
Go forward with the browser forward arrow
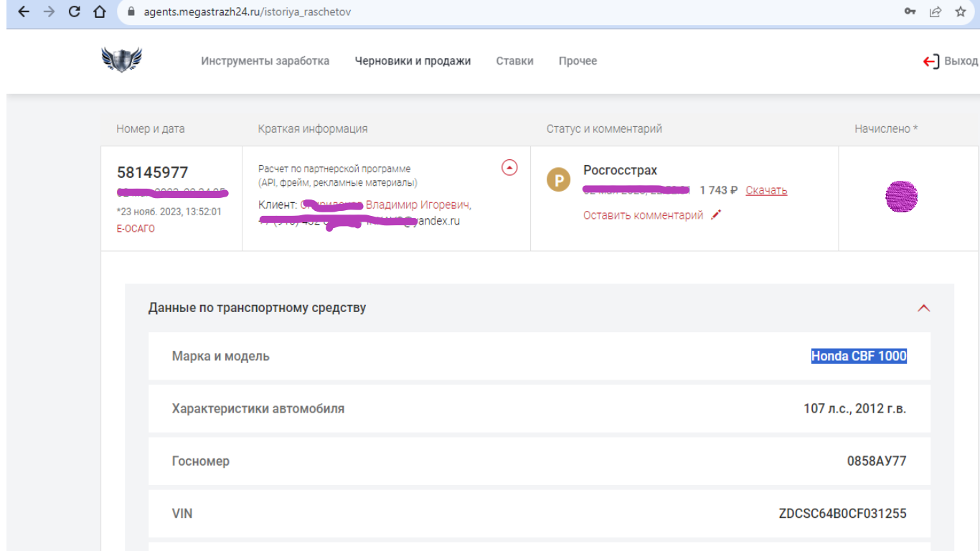49,11
